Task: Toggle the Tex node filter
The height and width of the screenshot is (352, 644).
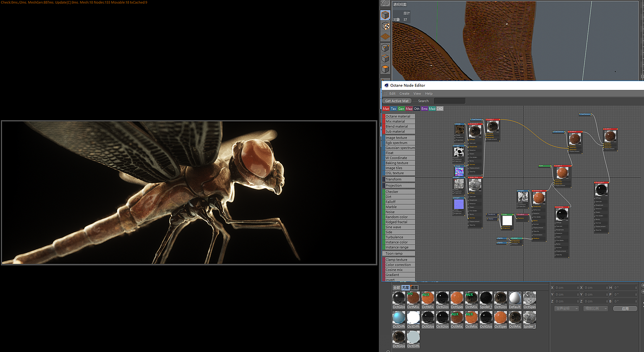Action: coord(393,109)
